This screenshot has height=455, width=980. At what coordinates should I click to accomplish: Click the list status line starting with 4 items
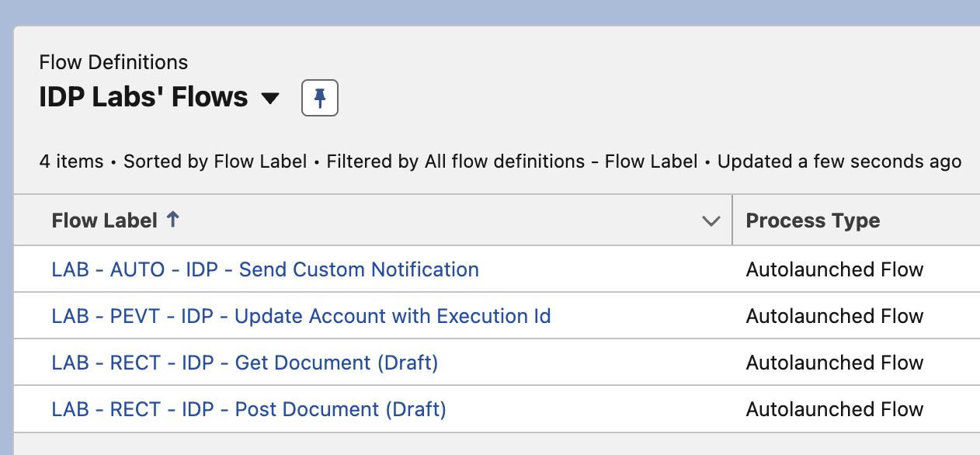point(500,162)
